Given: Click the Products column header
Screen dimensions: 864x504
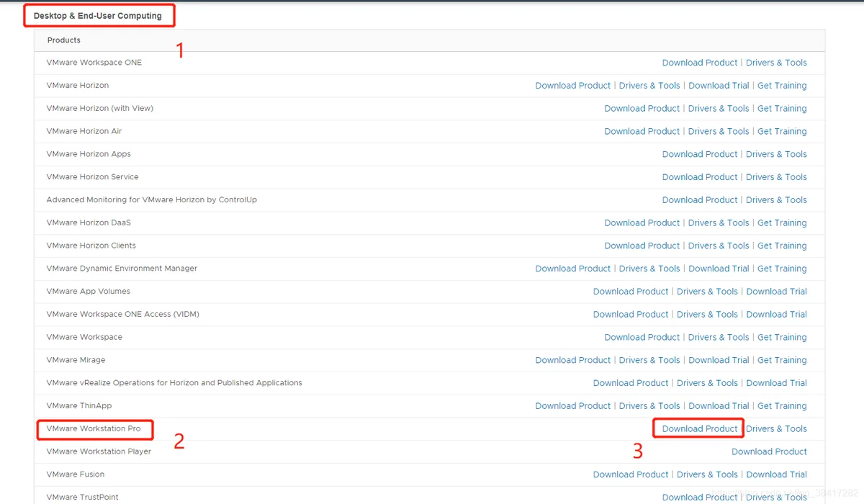Looking at the screenshot, I should pos(64,40).
